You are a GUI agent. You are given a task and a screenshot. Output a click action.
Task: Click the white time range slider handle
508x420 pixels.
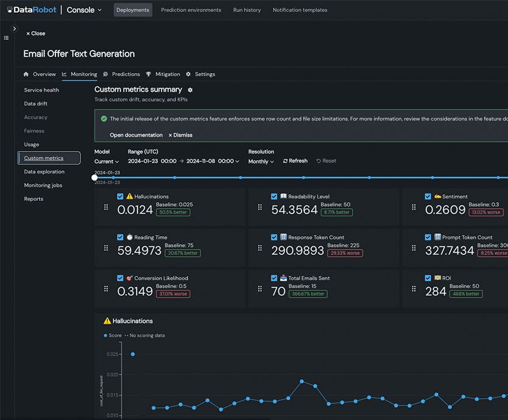point(94,178)
